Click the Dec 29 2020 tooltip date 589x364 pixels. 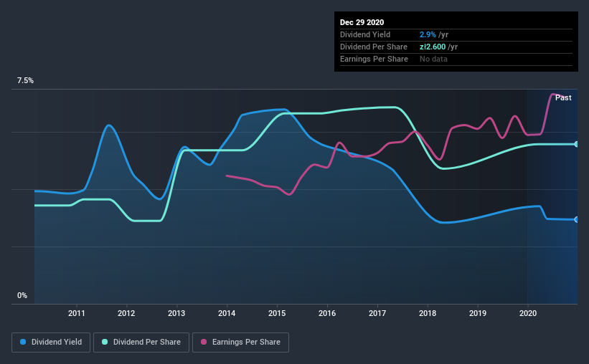pyautogui.click(x=362, y=22)
